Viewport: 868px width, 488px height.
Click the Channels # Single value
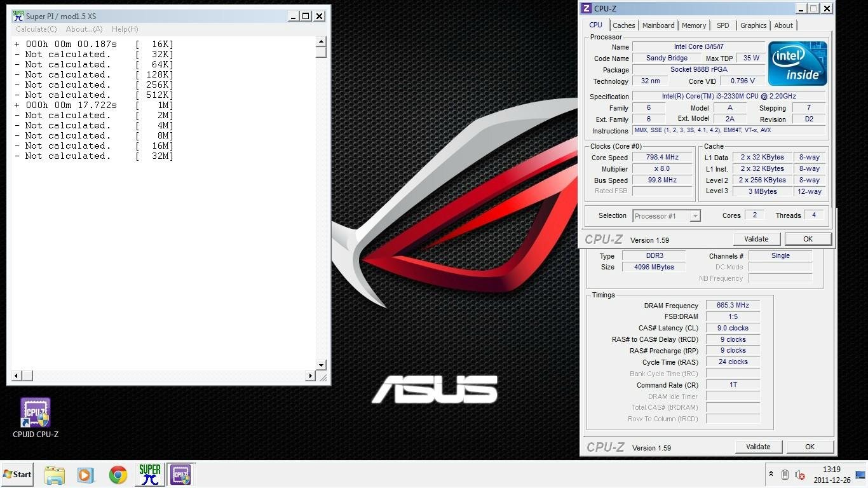coord(780,256)
